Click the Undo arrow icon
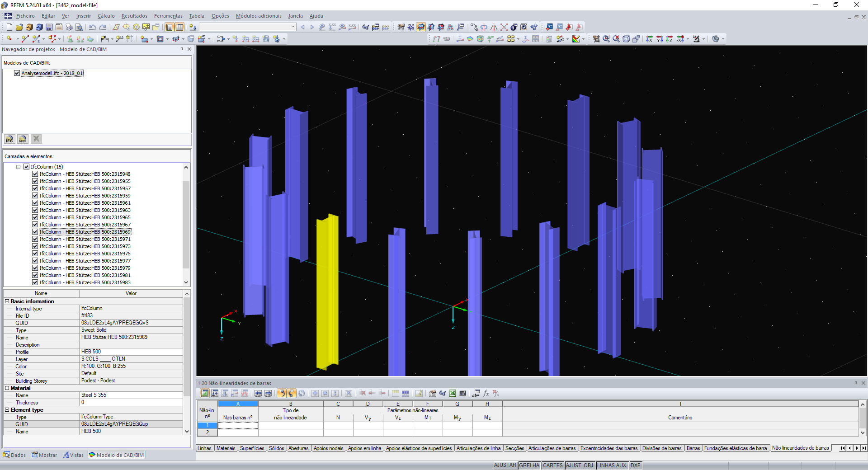868x470 pixels. click(93, 27)
